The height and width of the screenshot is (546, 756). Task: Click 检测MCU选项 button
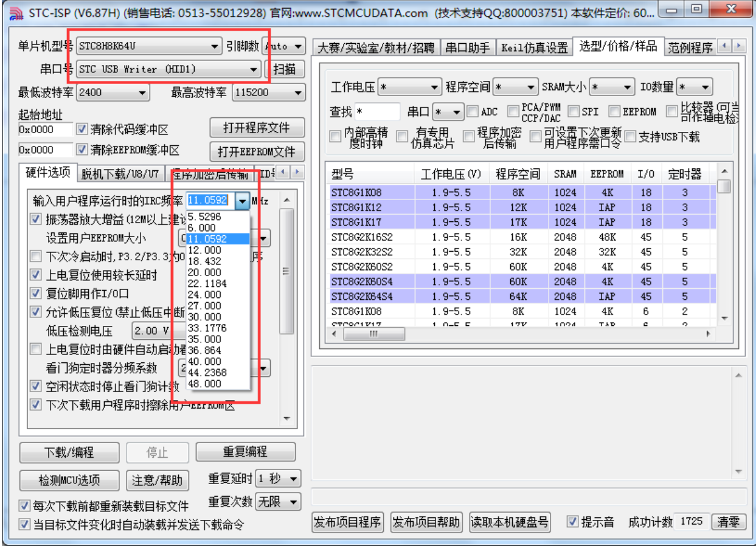69,480
